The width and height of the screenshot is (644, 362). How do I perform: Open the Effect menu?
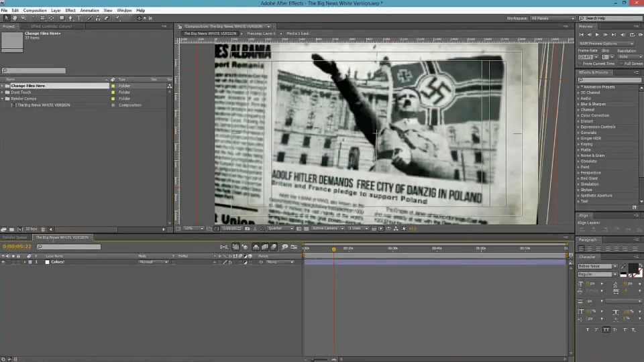70,10
